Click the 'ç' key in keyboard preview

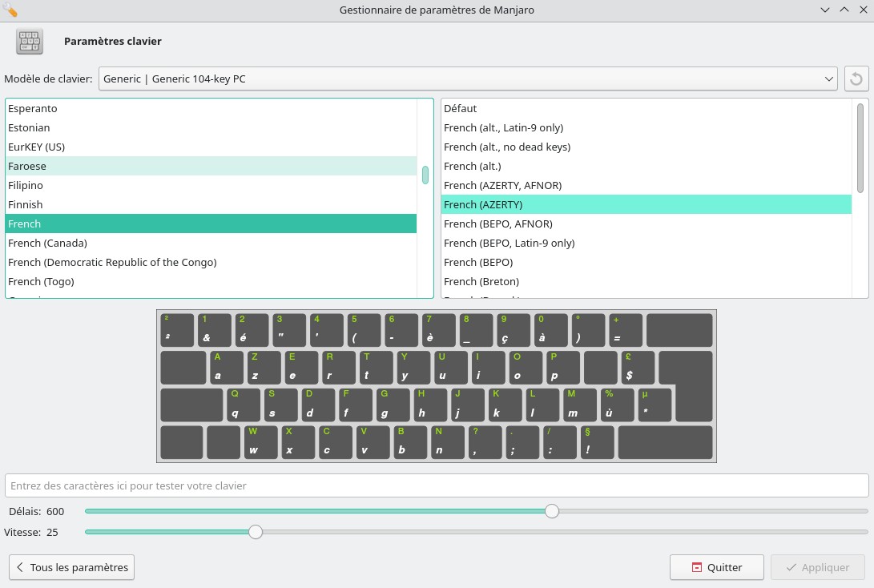[x=513, y=330]
